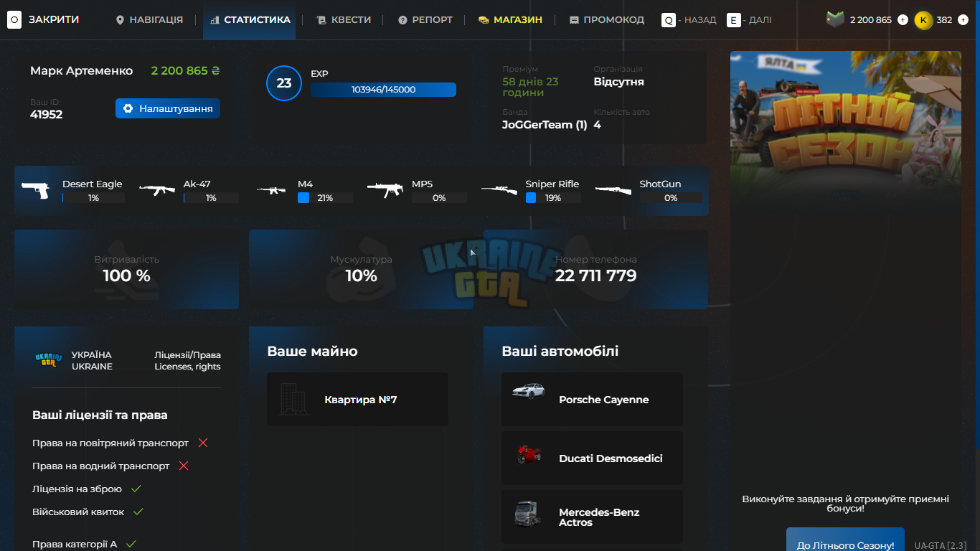This screenshot has width=980, height=551.
Task: Click the Desert Eagle skill bar at 1%
Action: click(x=93, y=198)
